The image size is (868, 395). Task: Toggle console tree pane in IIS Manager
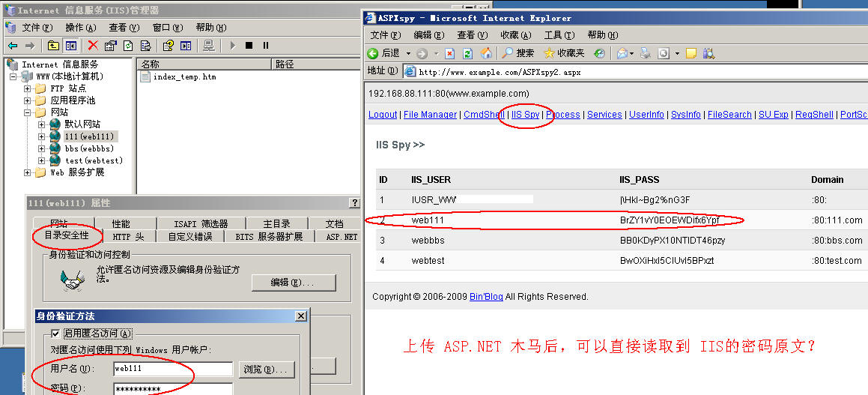[x=71, y=46]
